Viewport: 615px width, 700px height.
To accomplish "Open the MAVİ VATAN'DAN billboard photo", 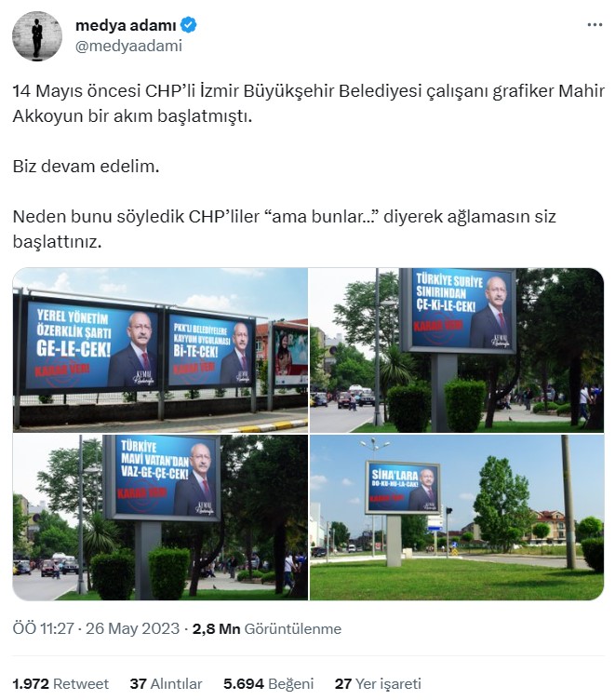I will (160, 518).
